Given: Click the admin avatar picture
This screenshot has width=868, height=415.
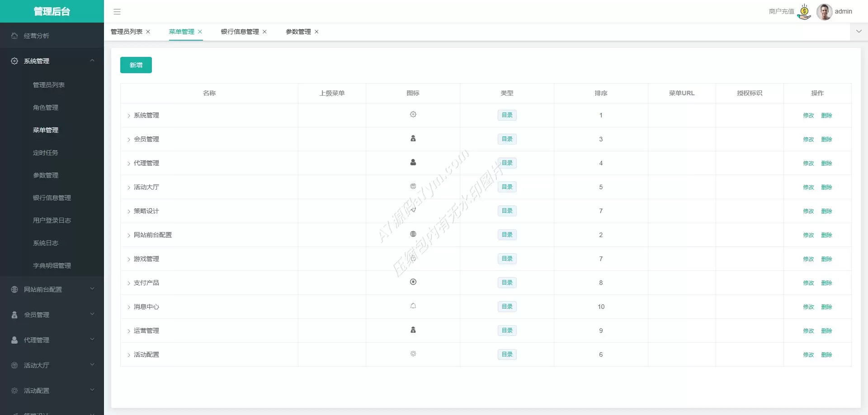Looking at the screenshot, I should pyautogui.click(x=824, y=12).
